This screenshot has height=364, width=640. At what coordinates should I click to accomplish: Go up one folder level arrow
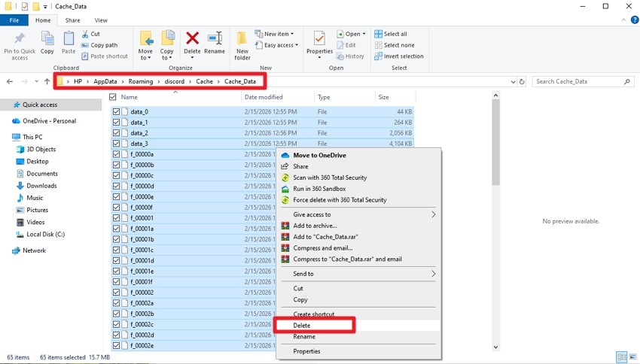pos(47,81)
